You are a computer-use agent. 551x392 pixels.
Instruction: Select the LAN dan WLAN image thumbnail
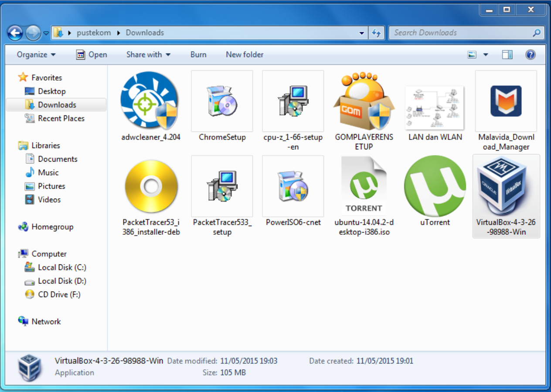(x=435, y=108)
